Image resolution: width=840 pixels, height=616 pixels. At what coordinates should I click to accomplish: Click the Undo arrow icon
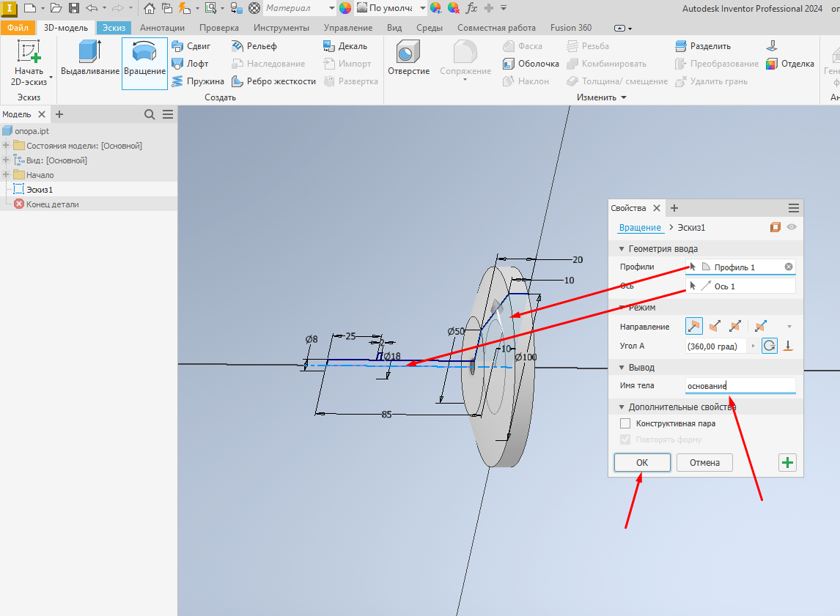click(92, 8)
